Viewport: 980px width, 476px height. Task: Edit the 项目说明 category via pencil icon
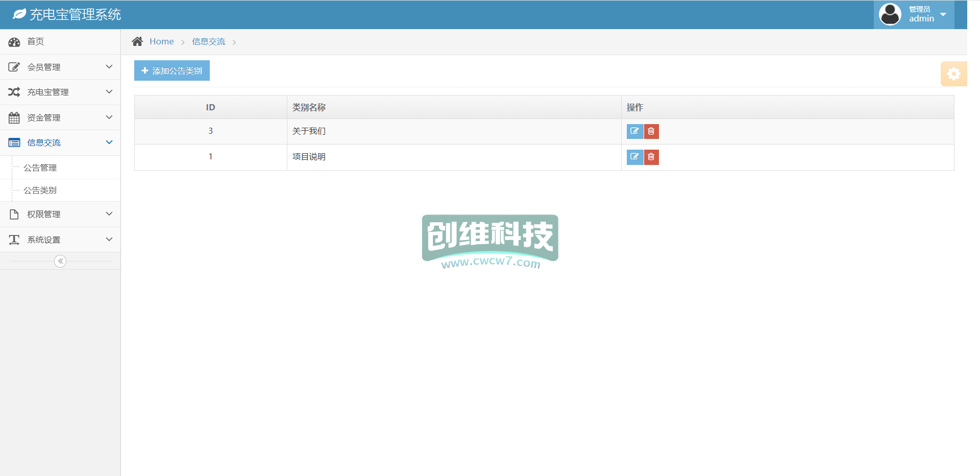click(634, 157)
